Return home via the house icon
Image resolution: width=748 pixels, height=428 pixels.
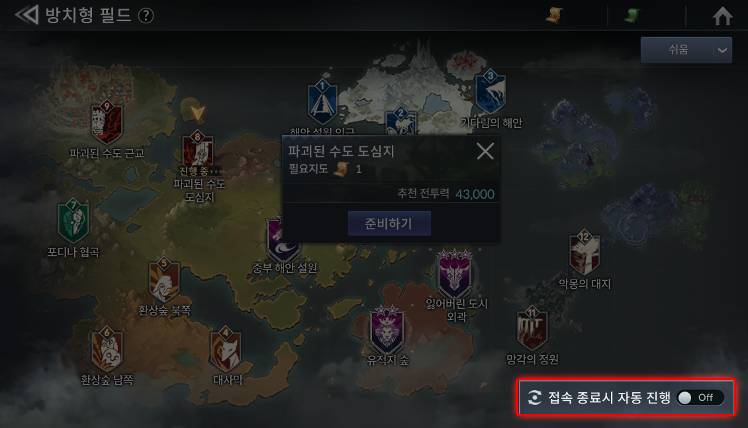(722, 16)
